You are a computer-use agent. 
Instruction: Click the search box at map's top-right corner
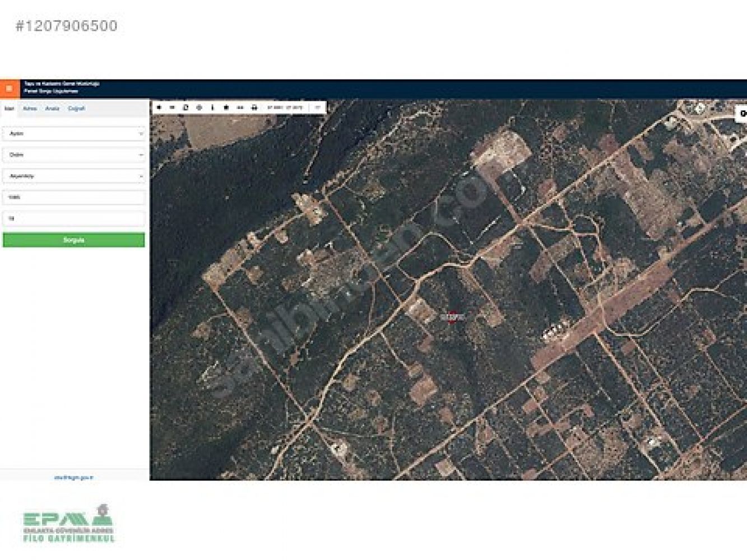coord(741,114)
